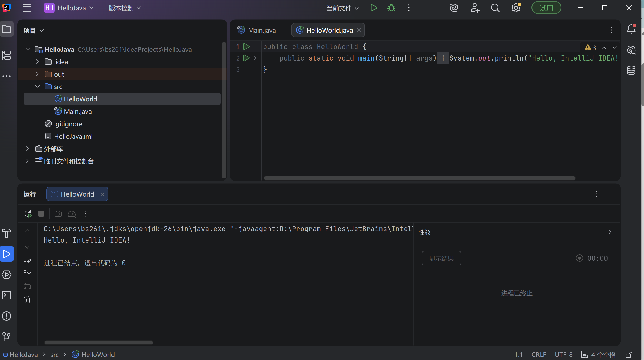Open the Problems tool window icon

[6, 316]
